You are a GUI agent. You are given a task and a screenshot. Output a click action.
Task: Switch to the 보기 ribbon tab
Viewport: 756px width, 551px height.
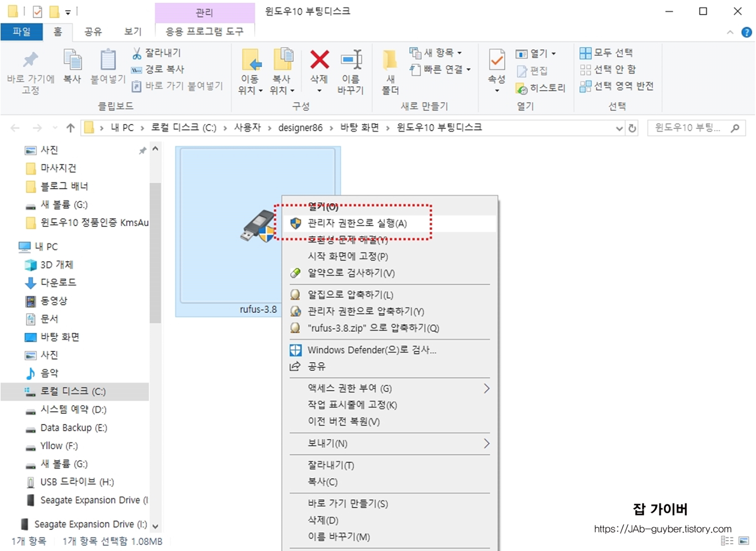click(x=133, y=32)
